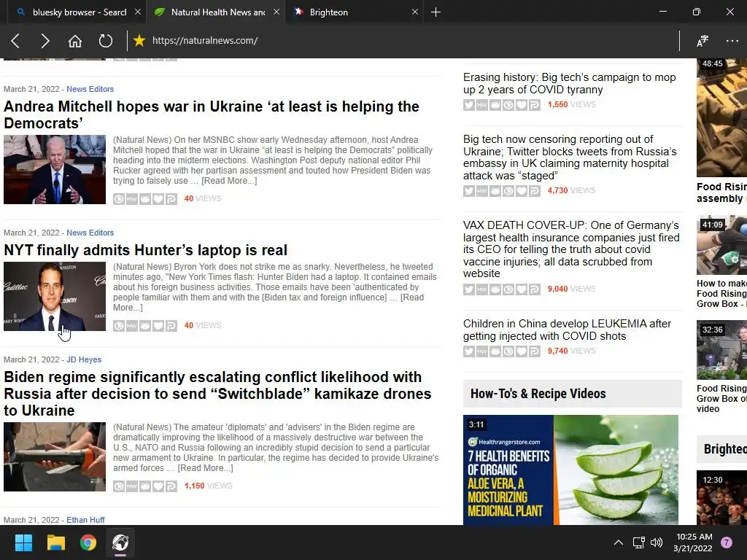Click the Switchblade drone article thumbnail
This screenshot has width=747, height=560.
coord(55,456)
